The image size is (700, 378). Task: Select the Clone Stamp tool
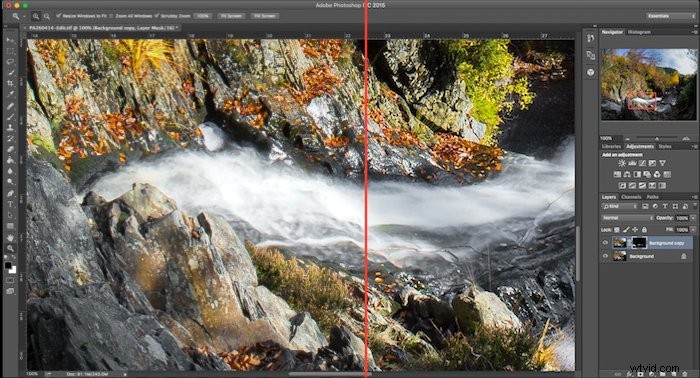(10, 128)
